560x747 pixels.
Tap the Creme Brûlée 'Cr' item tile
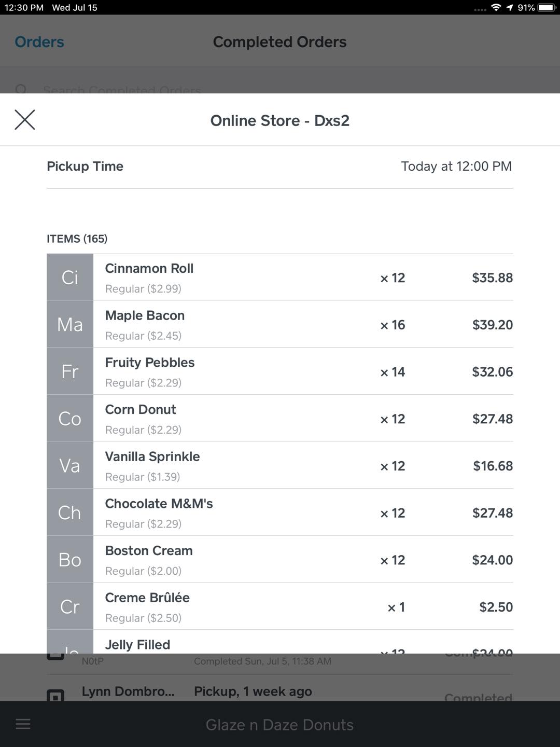[x=70, y=607]
